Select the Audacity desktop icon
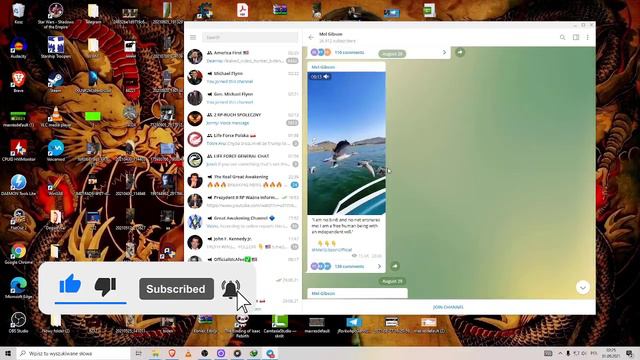640x360 pixels. click(x=18, y=48)
